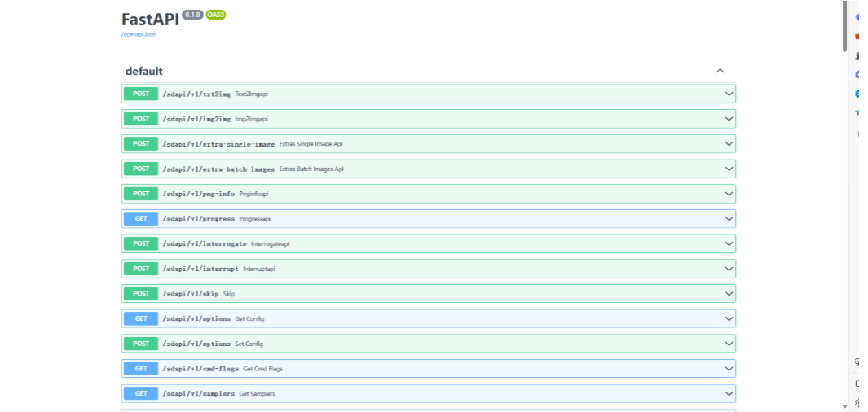Collapse the default section with its chevron

(720, 71)
